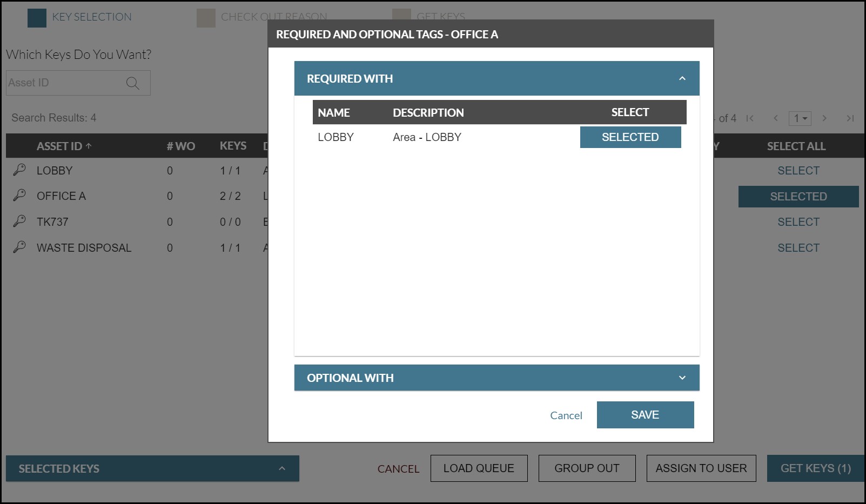866x504 pixels.
Task: Cancel the tags dialog
Action: tap(566, 415)
